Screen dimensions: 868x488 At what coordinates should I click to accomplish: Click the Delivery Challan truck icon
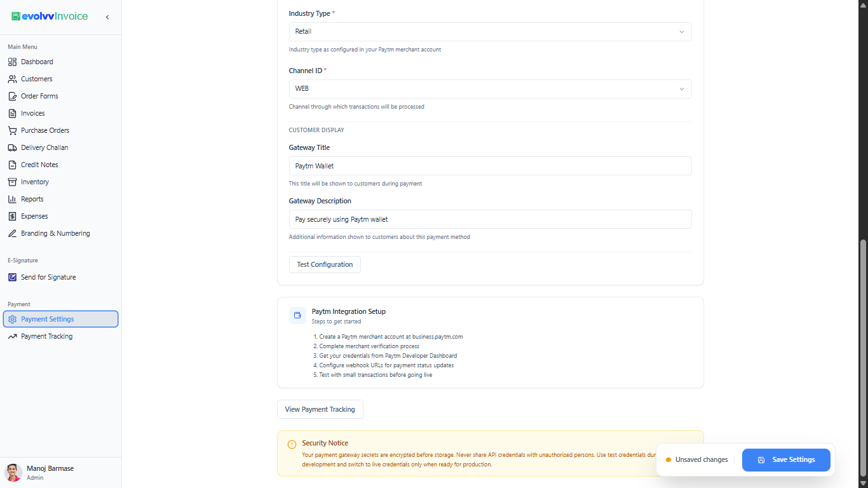click(x=12, y=147)
